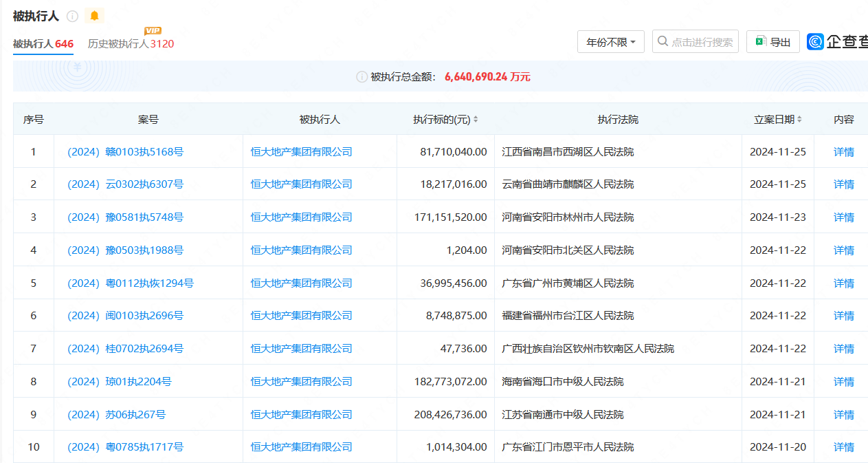The width and height of the screenshot is (868, 463).
Task: Focus the 点击进行搜索 search field
Action: [x=702, y=42]
